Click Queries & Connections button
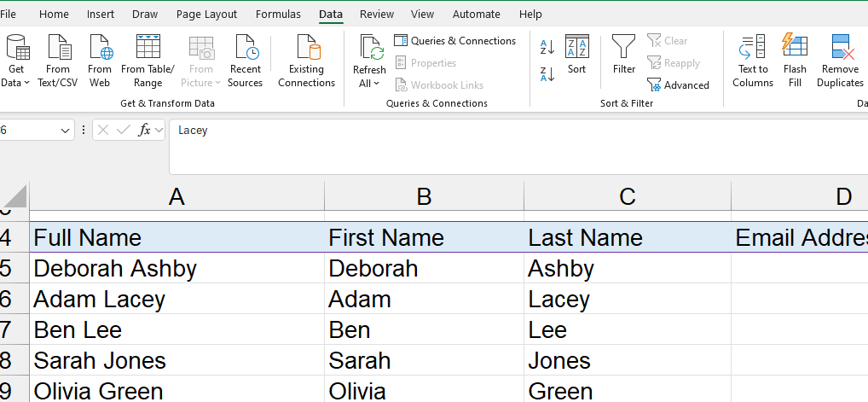The height and width of the screenshot is (402, 868). 454,41
